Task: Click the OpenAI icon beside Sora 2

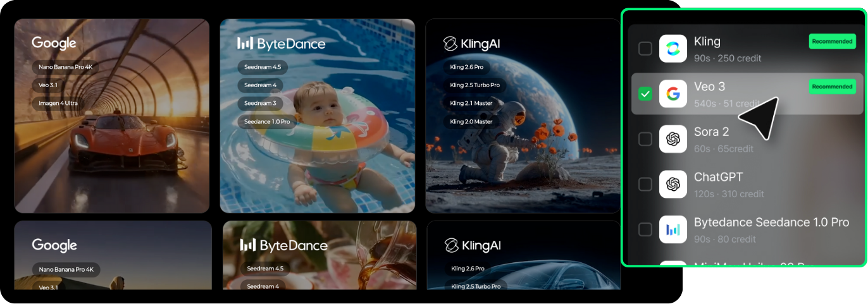Action: pos(673,139)
